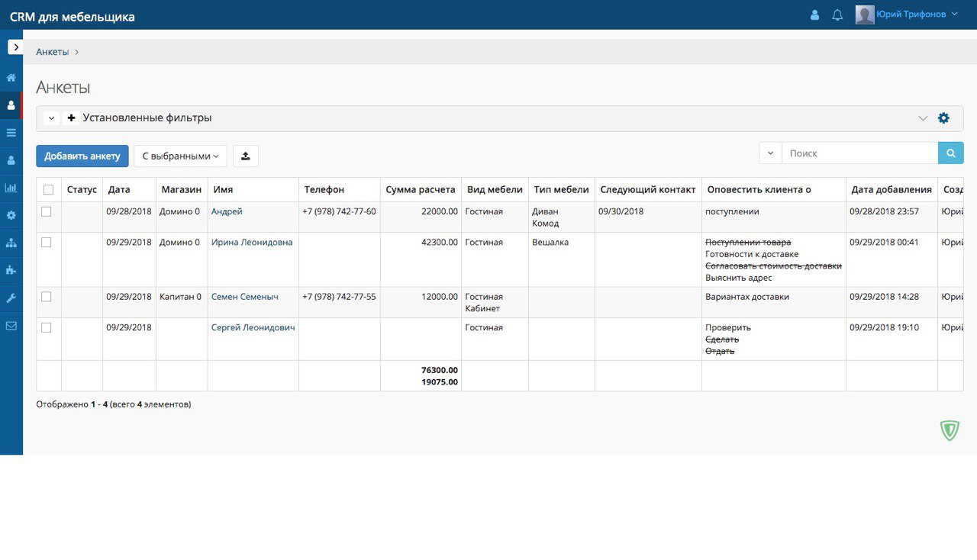Open the Ирина Леонидовна record link
The image size is (977, 560).
[252, 242]
